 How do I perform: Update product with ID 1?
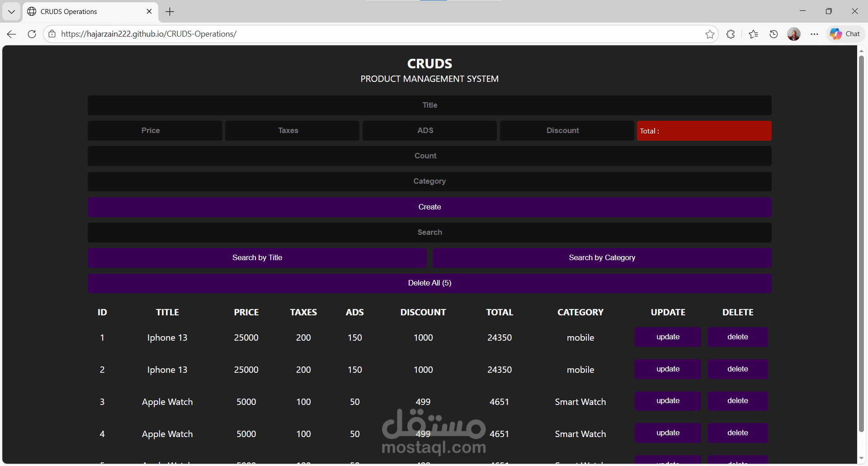tap(668, 337)
